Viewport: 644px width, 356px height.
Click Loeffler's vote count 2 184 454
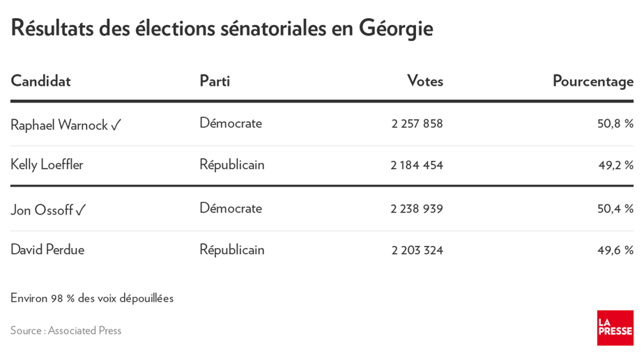417,165
